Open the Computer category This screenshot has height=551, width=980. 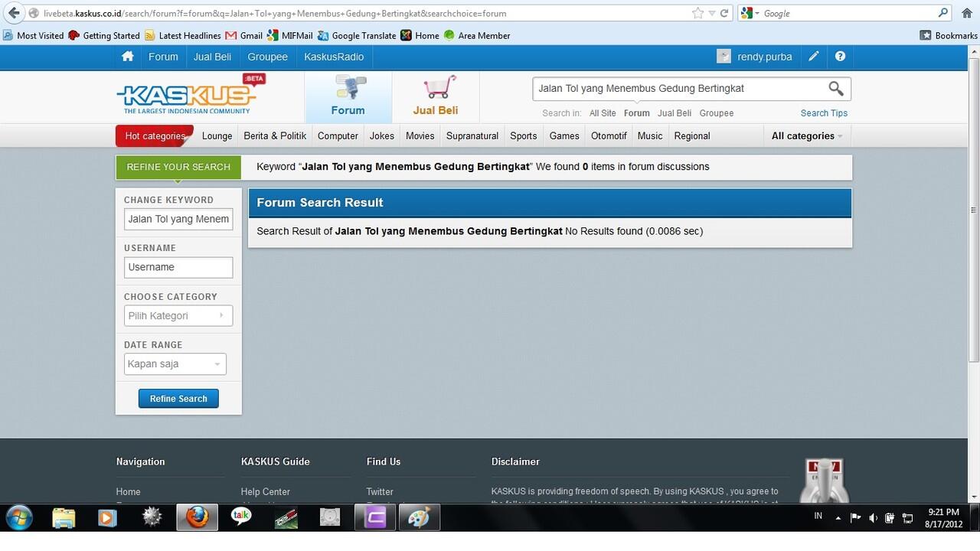(x=338, y=136)
